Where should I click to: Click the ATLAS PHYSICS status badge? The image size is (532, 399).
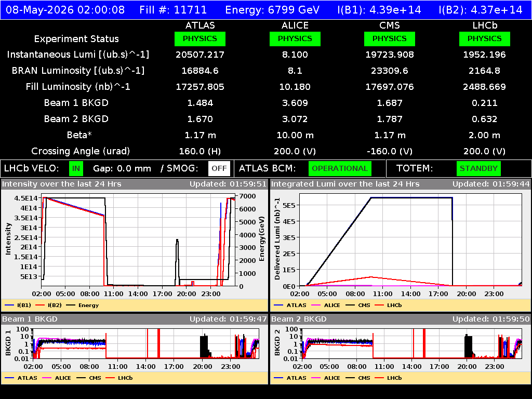(200, 38)
